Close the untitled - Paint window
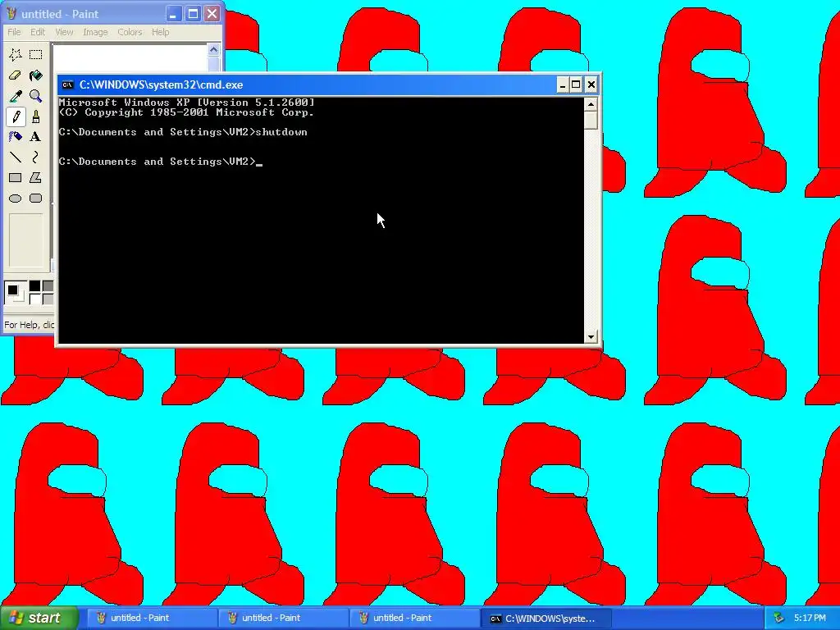 click(212, 14)
